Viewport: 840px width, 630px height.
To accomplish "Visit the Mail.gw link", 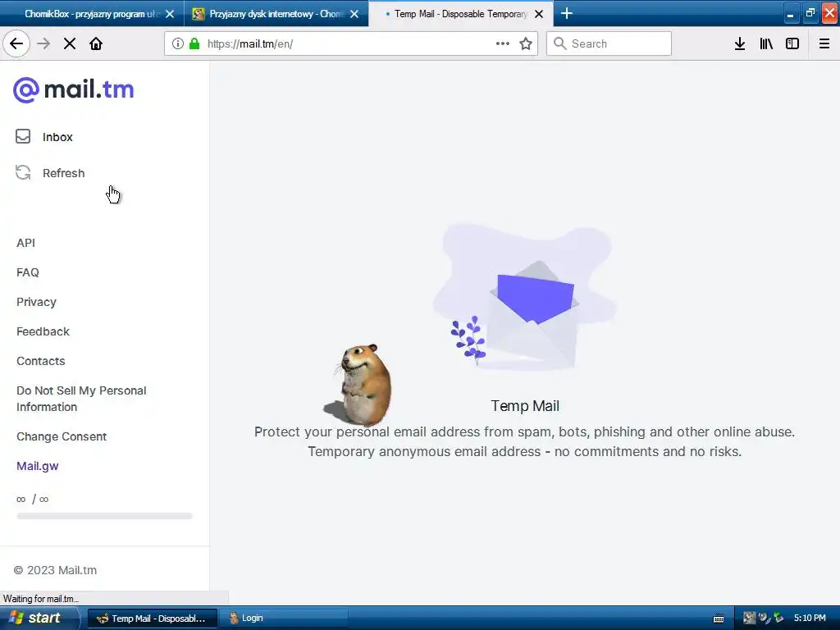I will 38,466.
